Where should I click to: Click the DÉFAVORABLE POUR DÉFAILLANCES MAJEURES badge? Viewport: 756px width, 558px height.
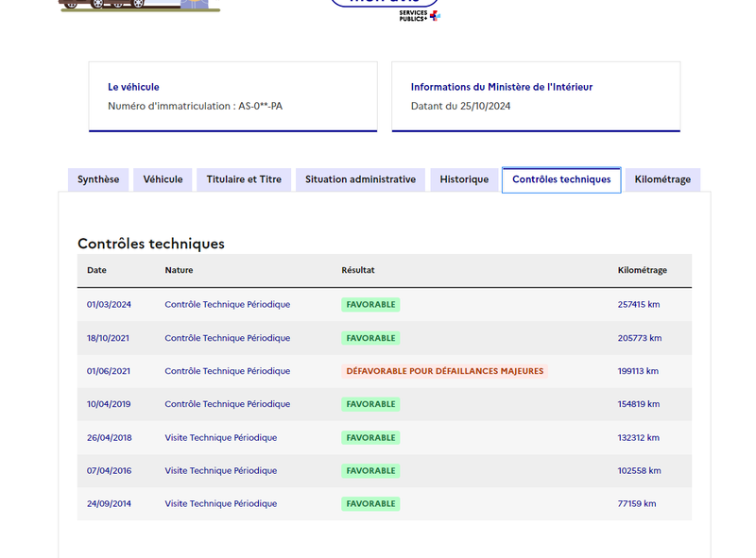point(444,371)
